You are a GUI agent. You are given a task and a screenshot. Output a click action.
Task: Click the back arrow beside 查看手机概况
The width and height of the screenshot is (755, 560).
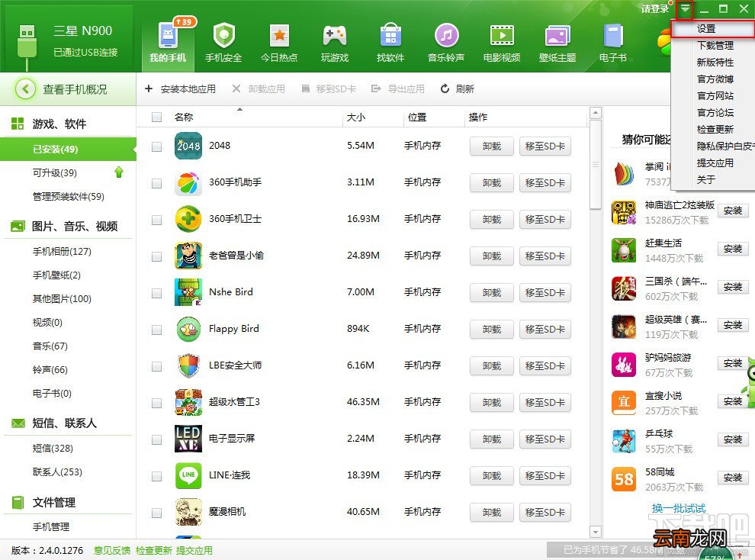(25, 89)
